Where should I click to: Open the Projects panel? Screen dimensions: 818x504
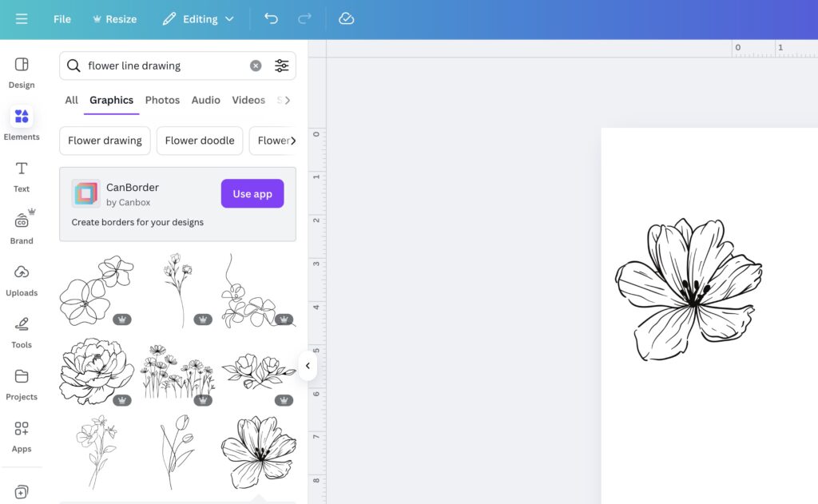tap(22, 382)
